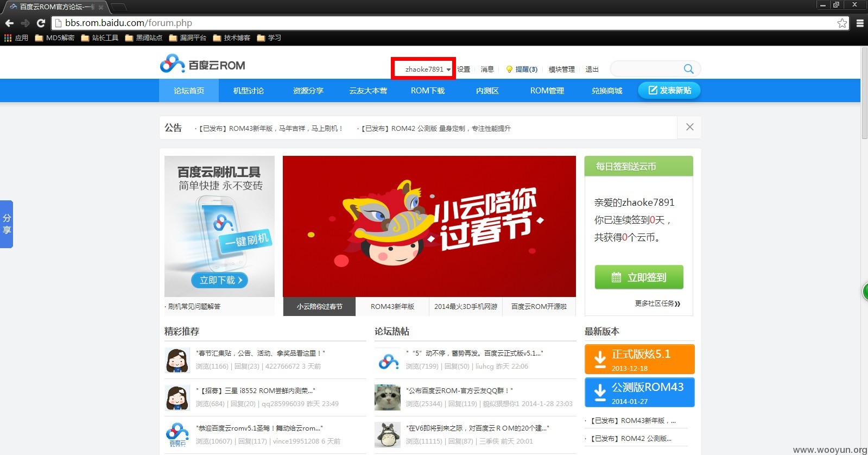Select 小云陪你过春节 slide tab

pos(319,307)
